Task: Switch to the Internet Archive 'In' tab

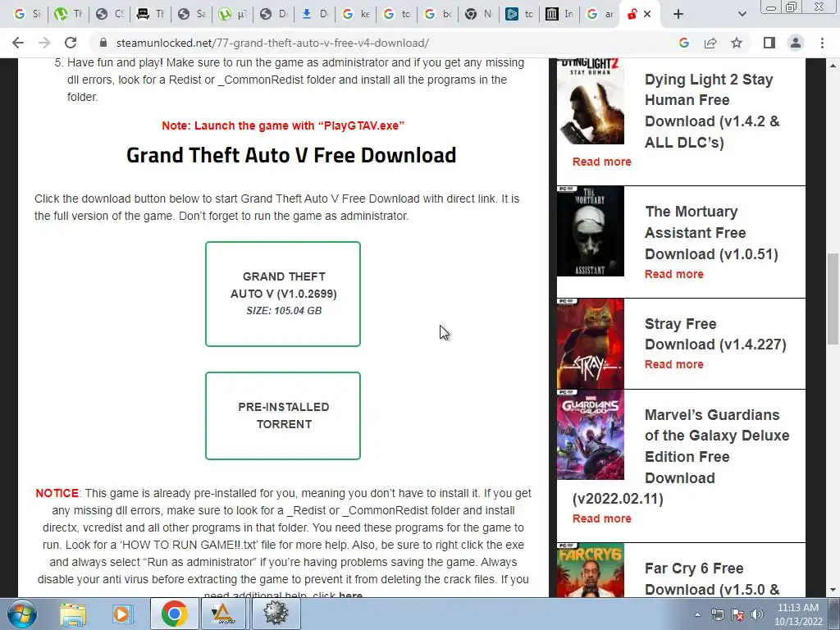Action: [x=559, y=14]
